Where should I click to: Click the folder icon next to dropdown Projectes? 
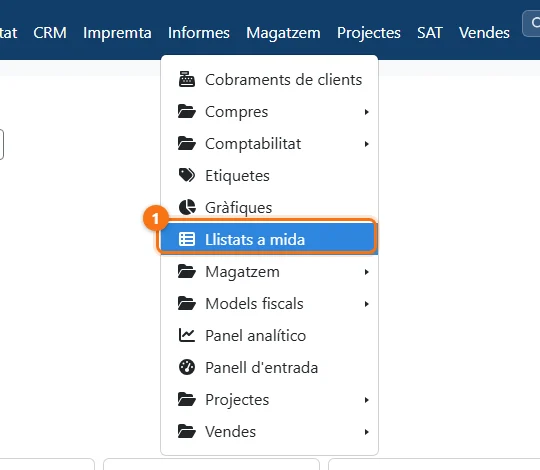[x=187, y=399]
